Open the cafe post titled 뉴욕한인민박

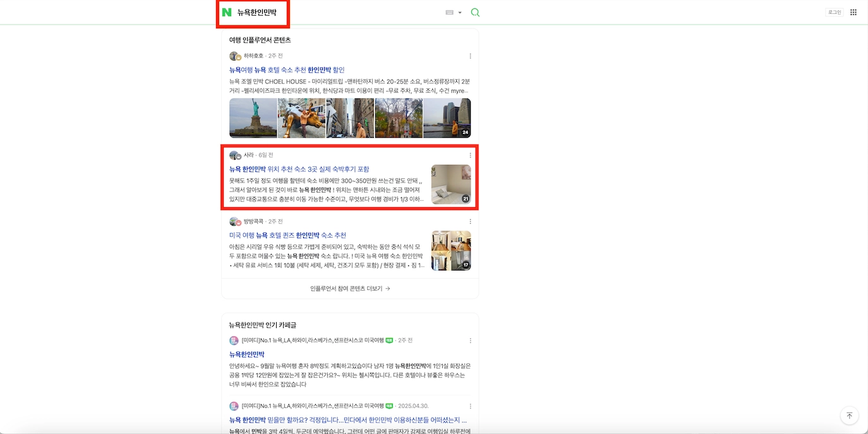click(x=247, y=354)
